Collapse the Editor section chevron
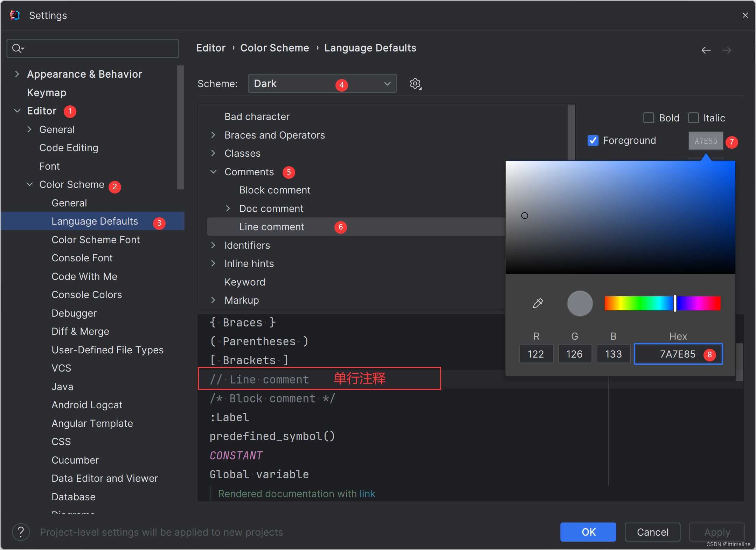Screen dimensions: 756x550 (17, 111)
